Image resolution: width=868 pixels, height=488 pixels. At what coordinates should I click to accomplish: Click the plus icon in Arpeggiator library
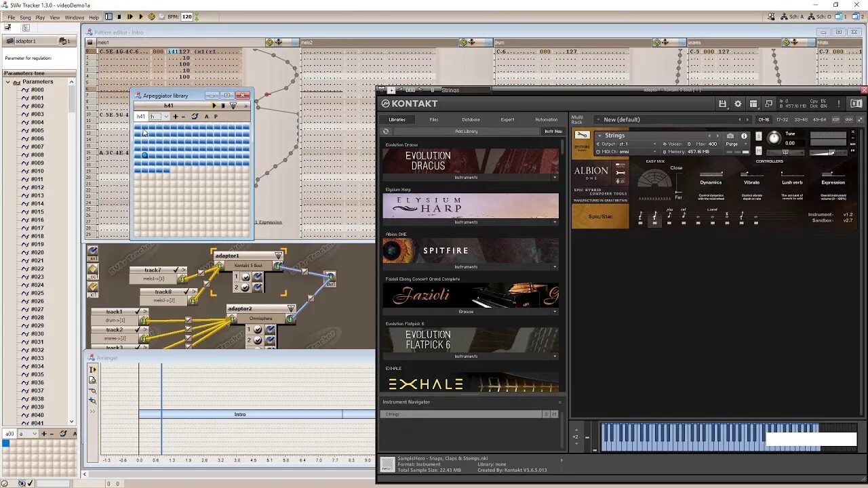[x=176, y=117]
